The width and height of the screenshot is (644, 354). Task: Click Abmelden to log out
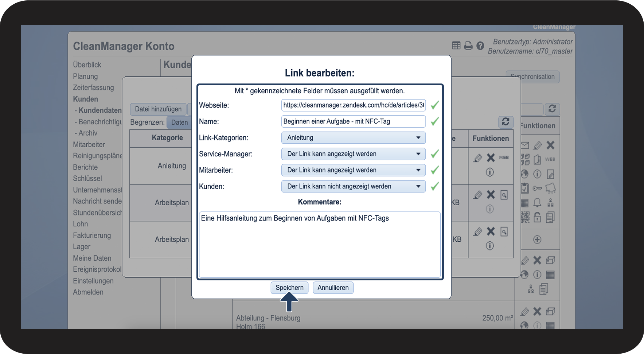(x=88, y=292)
